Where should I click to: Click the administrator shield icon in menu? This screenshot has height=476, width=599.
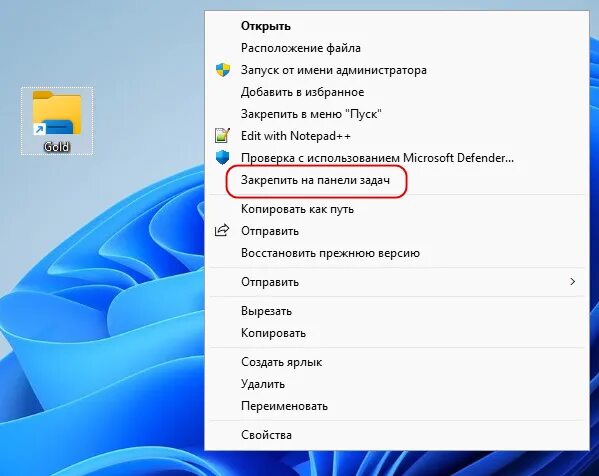pos(223,70)
